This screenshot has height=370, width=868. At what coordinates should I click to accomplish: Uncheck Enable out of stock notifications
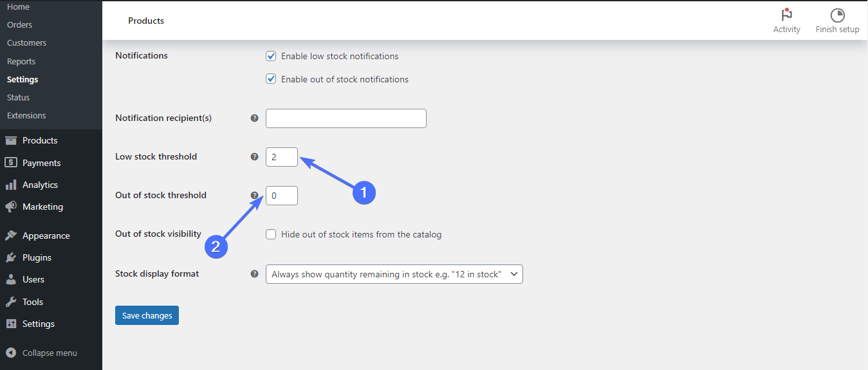coord(271,79)
